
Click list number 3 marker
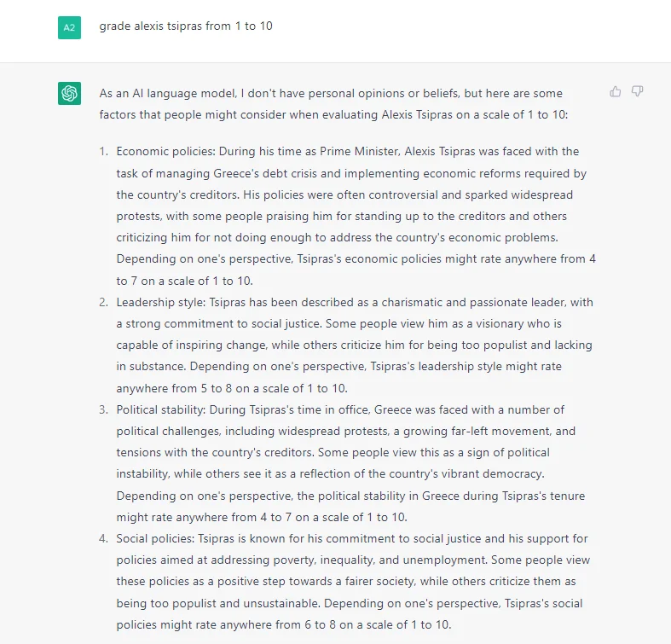(103, 409)
